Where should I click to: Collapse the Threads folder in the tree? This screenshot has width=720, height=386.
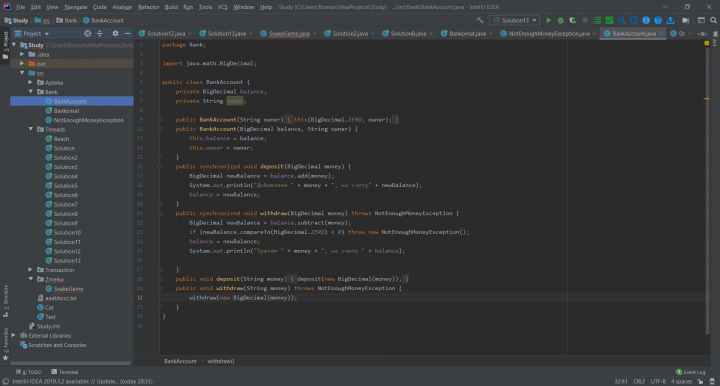[x=30, y=129]
